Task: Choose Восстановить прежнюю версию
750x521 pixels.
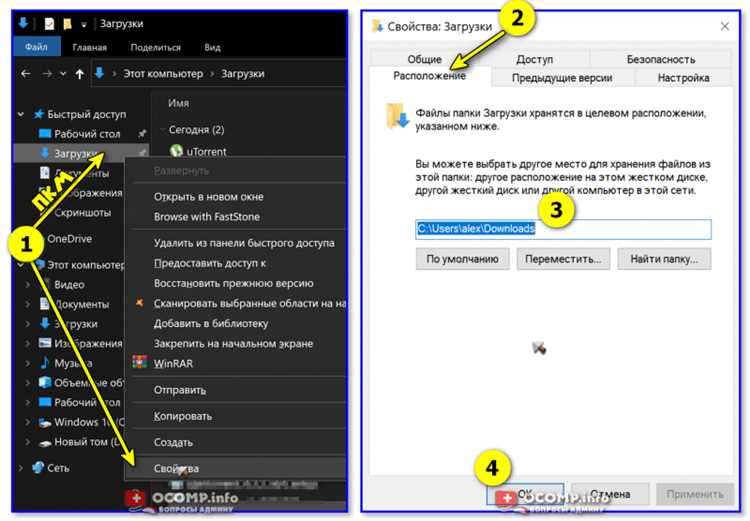Action: click(233, 283)
